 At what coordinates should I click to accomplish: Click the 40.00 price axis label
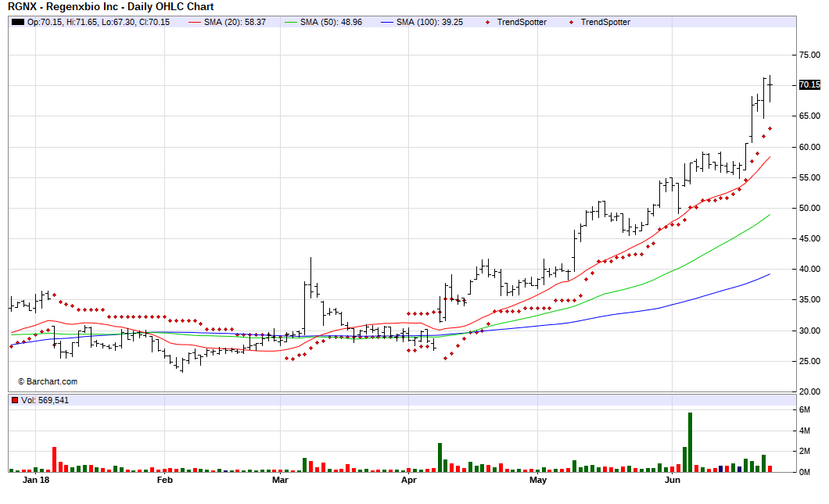(809, 269)
